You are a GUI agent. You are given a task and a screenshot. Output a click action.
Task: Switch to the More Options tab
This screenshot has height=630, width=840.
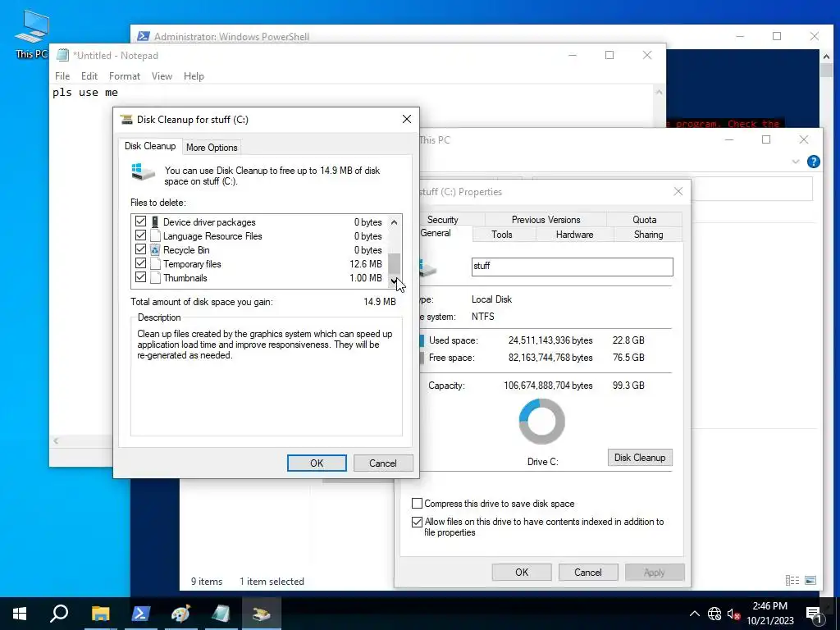tap(212, 148)
